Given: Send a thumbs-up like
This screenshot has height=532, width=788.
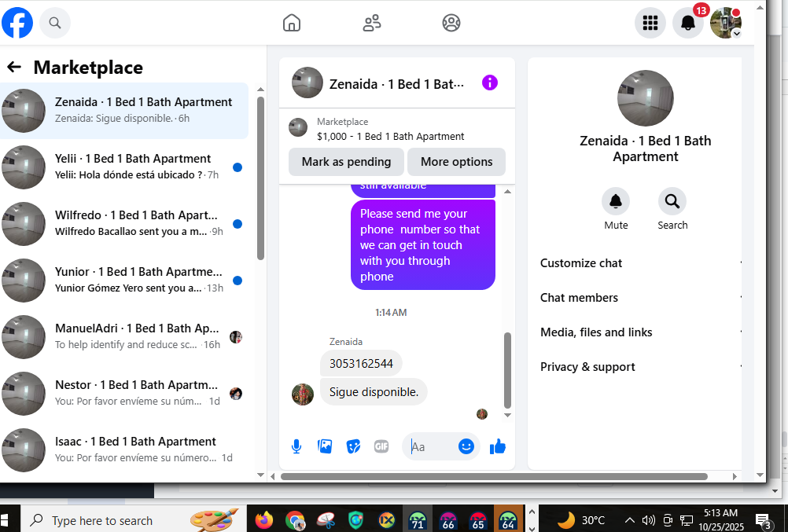Looking at the screenshot, I should (x=498, y=446).
